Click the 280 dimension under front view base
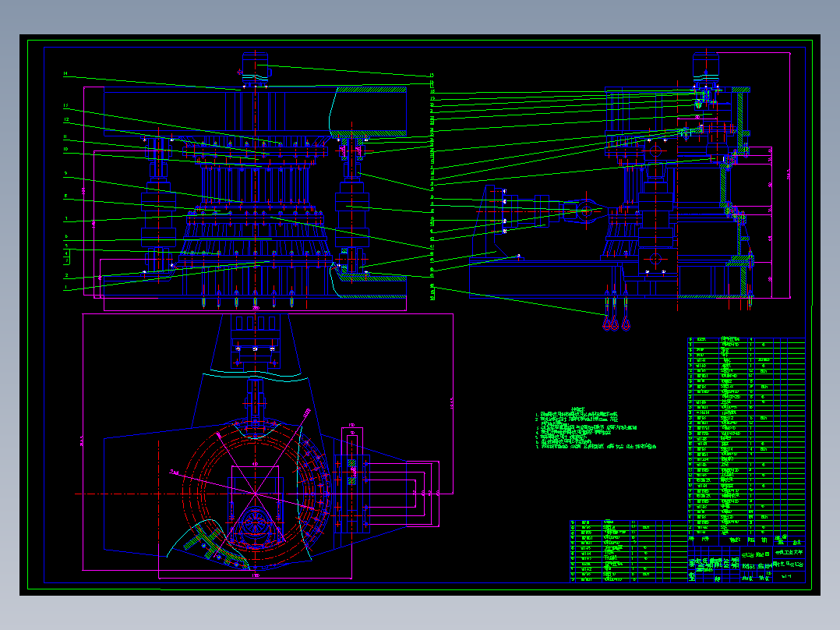Screen dimensions: 840x630 256,308
